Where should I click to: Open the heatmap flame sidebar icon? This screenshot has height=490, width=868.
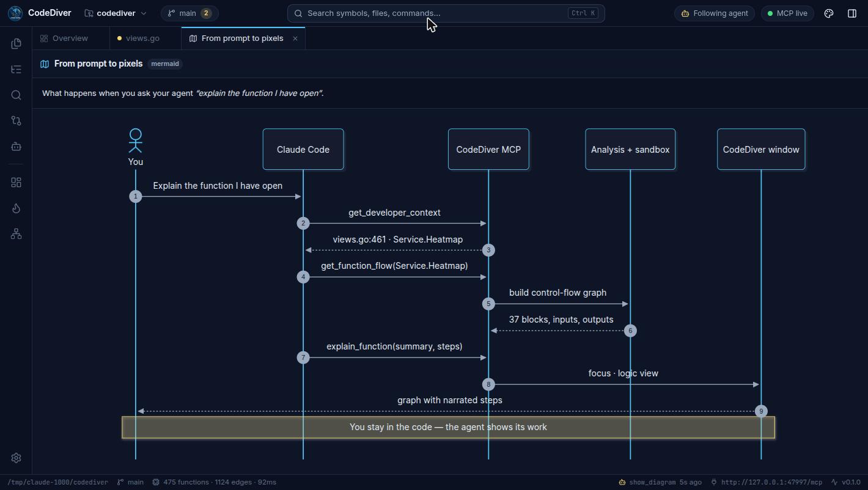[17, 208]
